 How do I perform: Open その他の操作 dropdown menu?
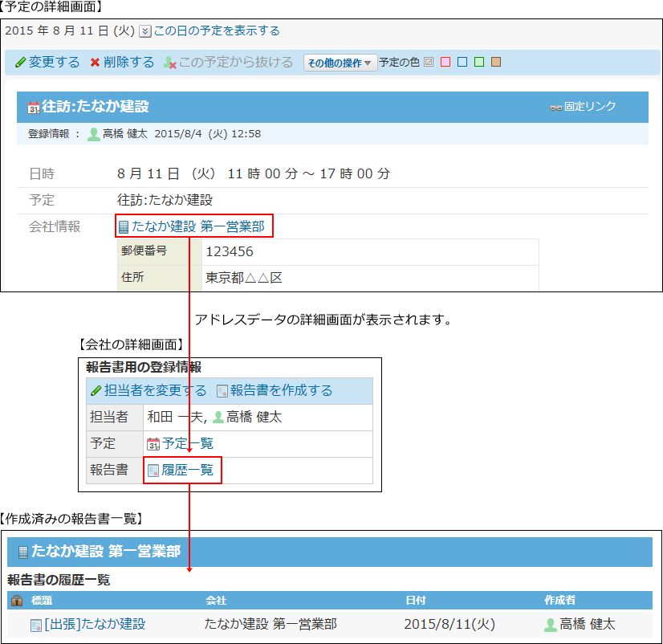pyautogui.click(x=340, y=63)
